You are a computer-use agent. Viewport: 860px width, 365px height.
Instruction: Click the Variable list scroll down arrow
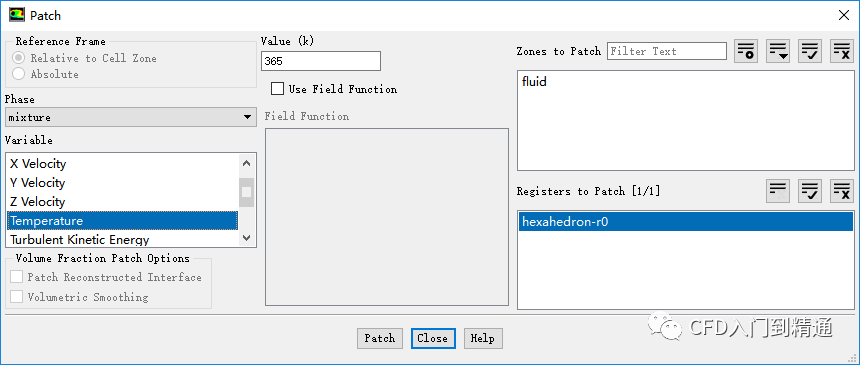246,238
